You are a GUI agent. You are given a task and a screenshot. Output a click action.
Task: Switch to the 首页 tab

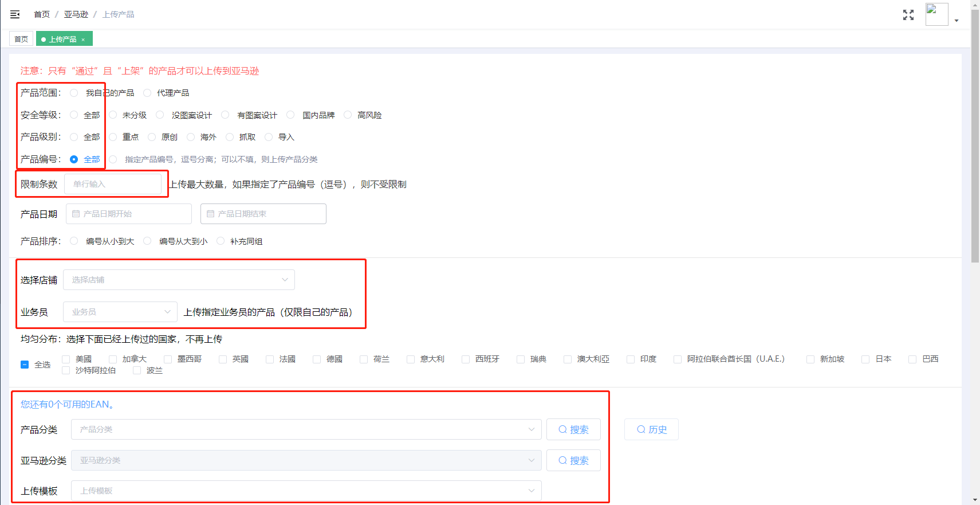pyautogui.click(x=21, y=39)
